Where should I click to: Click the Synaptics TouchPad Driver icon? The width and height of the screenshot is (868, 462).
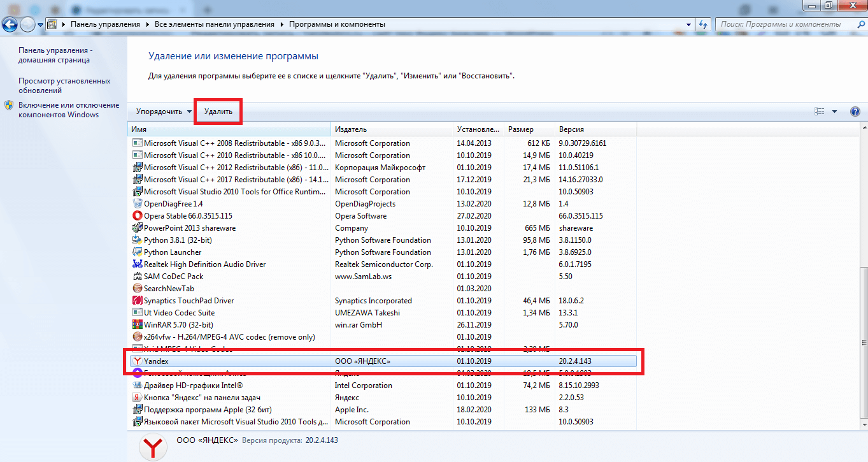(x=137, y=301)
